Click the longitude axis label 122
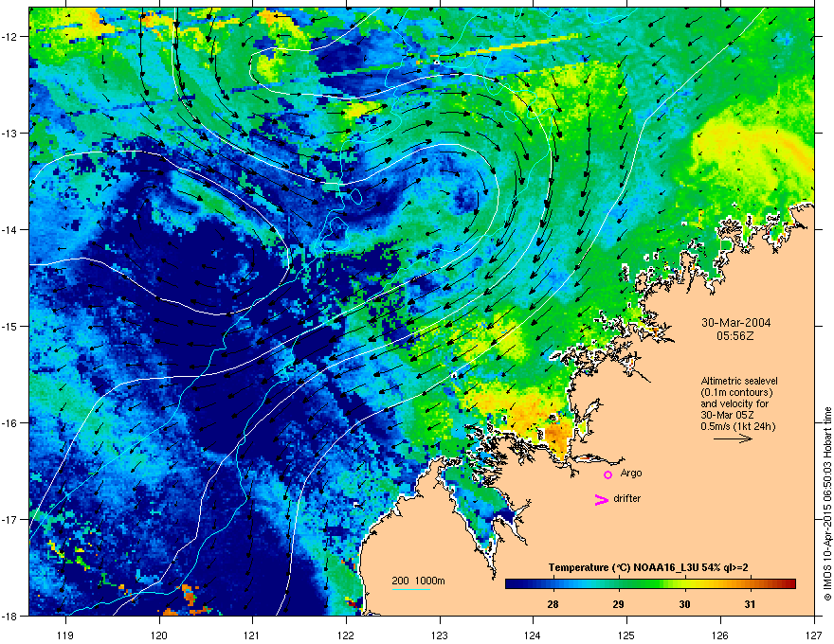834x644 pixels. point(346,635)
